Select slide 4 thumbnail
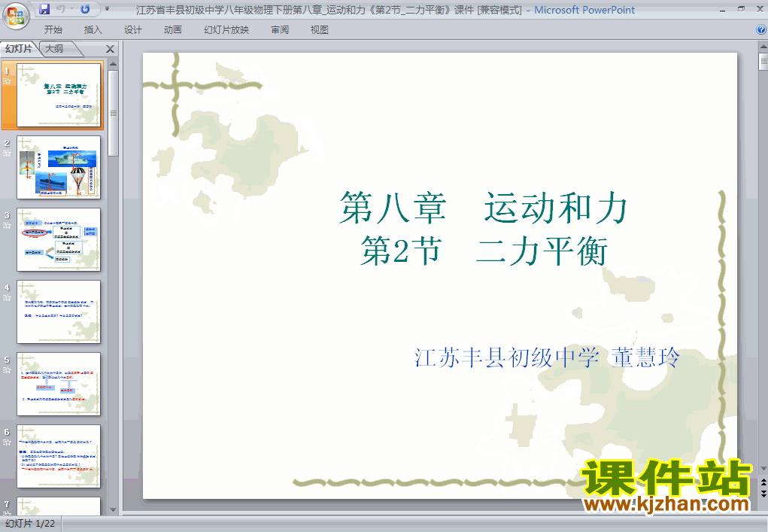The height and width of the screenshot is (532, 768). coord(59,312)
